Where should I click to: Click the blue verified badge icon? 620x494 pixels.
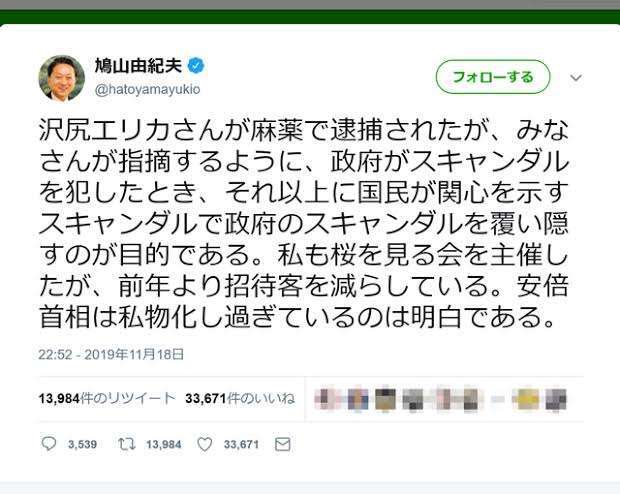196,66
